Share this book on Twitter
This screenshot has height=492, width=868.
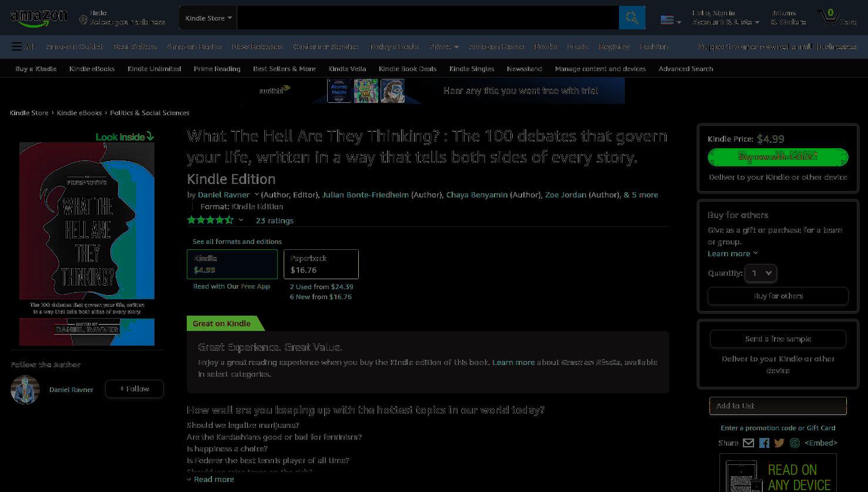tap(779, 443)
